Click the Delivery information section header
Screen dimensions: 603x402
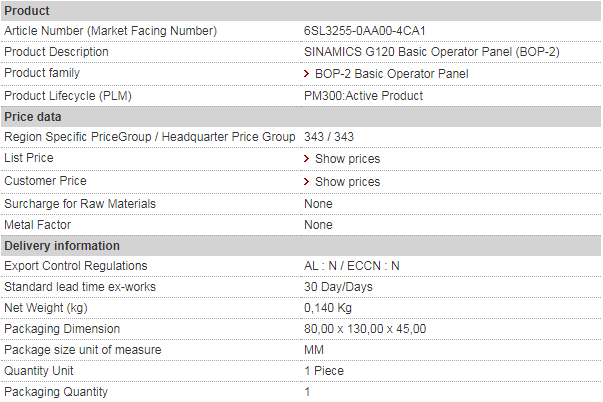point(301,246)
